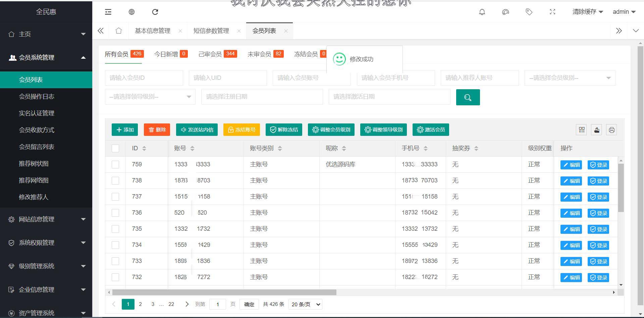Open the 20 条/页 page size dropdown
Screen dimensions: 644x318
(305, 304)
